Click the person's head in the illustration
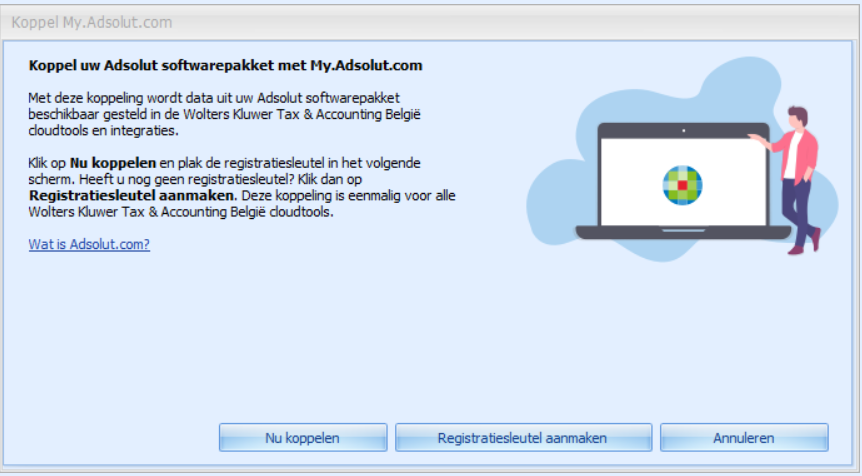Screen dimensions: 862x476 pos(797,116)
